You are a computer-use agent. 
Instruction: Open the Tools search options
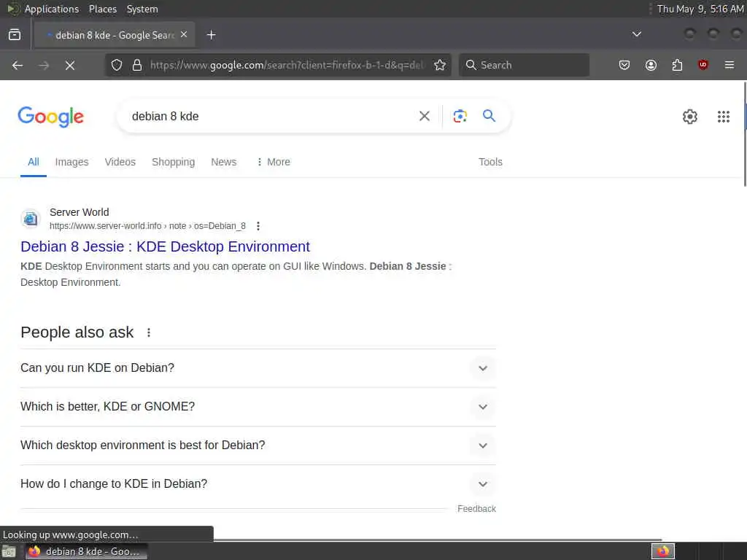pyautogui.click(x=491, y=162)
